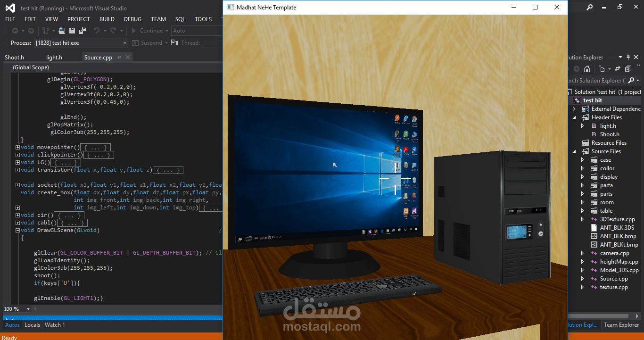Image resolution: width=644 pixels, height=340 pixels.
Task: Close the Solution Explorer panel
Action: tap(635, 58)
